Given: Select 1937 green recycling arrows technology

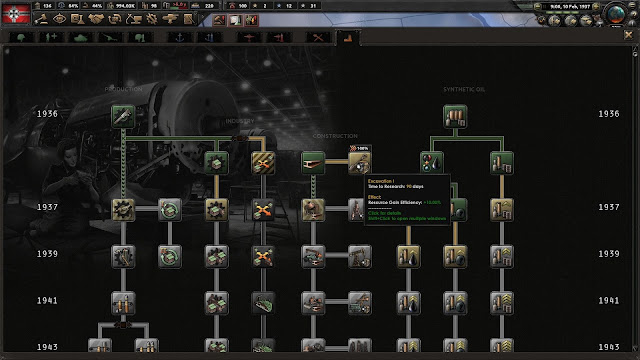Looking at the screenshot, I should [170, 210].
